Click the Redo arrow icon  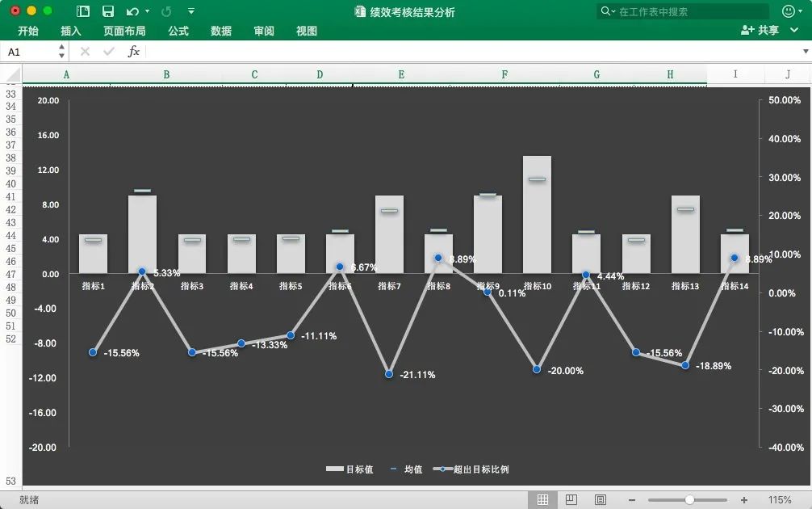coord(166,11)
